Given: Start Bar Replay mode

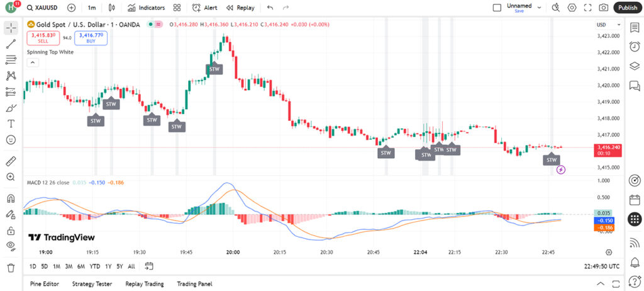Looking at the screenshot, I should click(x=240, y=8).
